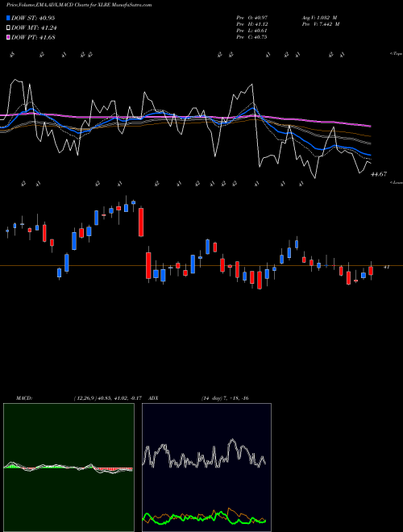
Task: Click the MACD (12,26,9) values header
Action: coord(107,398)
